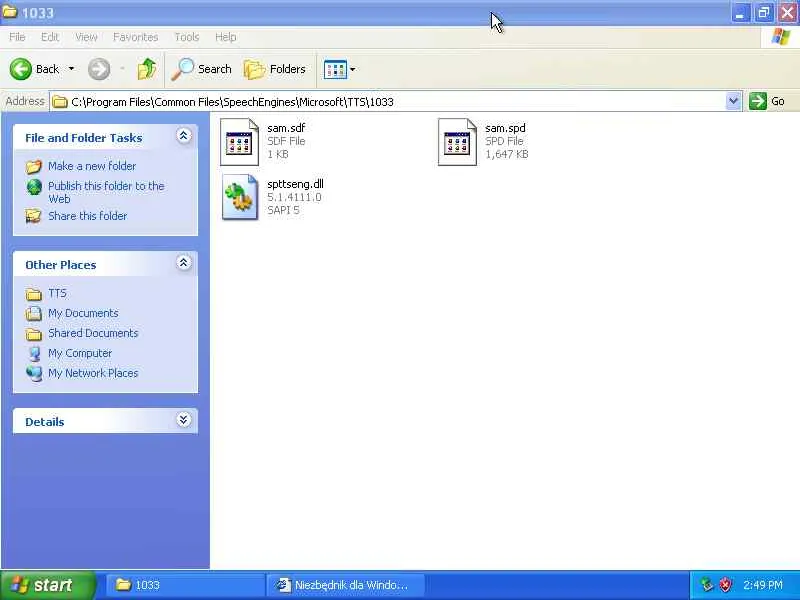Image resolution: width=800 pixels, height=600 pixels.
Task: Open the Back history dropdown arrow
Action: (x=71, y=69)
